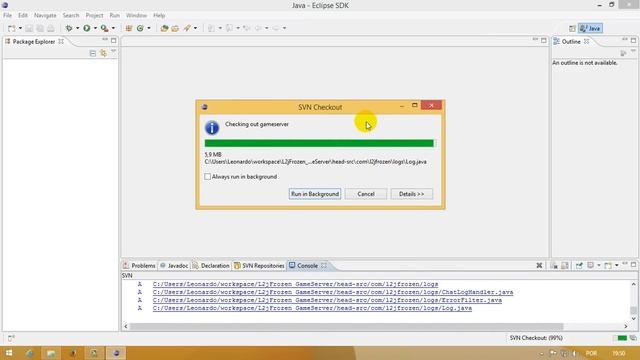Select the Package Explorer tab
The height and width of the screenshot is (360, 640).
34,42
